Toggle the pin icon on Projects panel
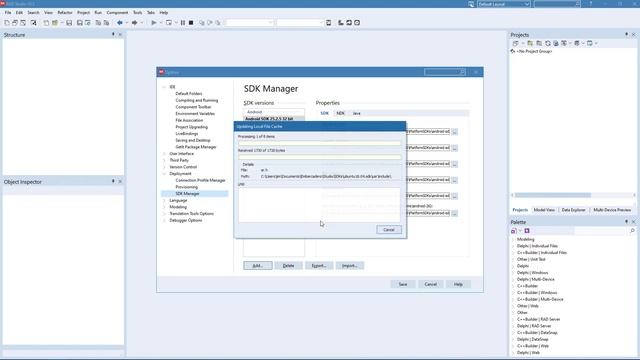The image size is (640, 360). [x=627, y=35]
